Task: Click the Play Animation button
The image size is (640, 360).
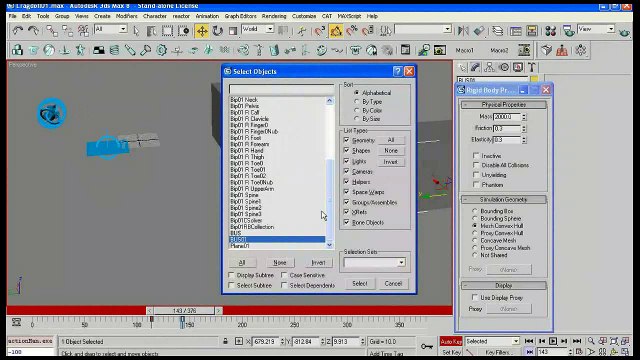Action: pos(553,341)
